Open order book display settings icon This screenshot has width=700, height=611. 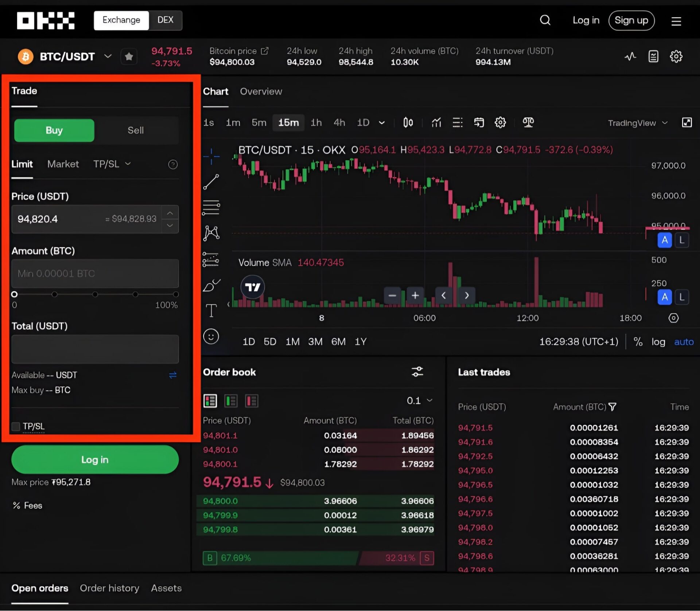coord(417,372)
